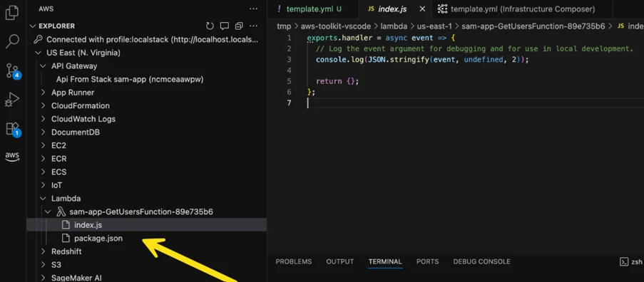Open AWS panel more actions menu
This screenshot has width=644, height=282.
pos(253,9)
